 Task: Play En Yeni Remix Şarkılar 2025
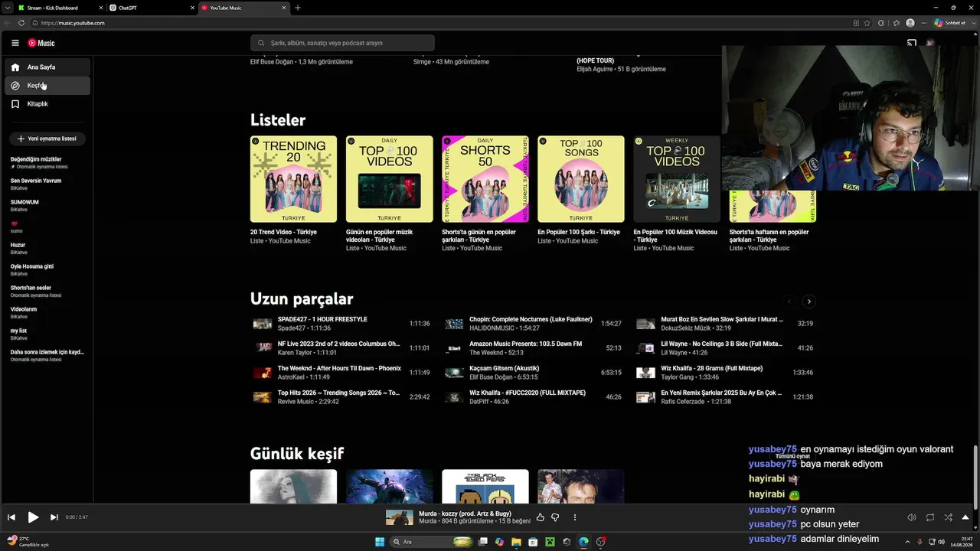click(724, 397)
